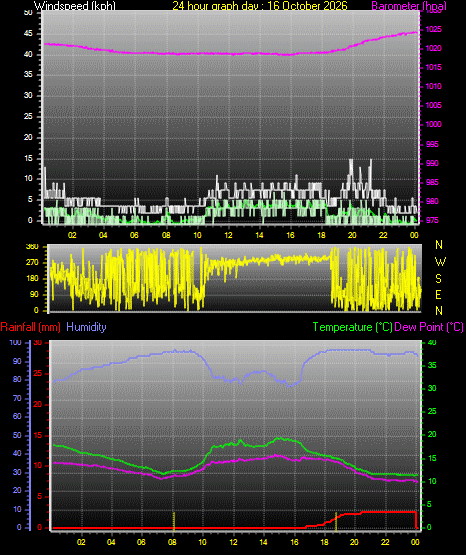Click the 12 hour label under wind graph
Screen dimensions: 466x555
(228, 235)
